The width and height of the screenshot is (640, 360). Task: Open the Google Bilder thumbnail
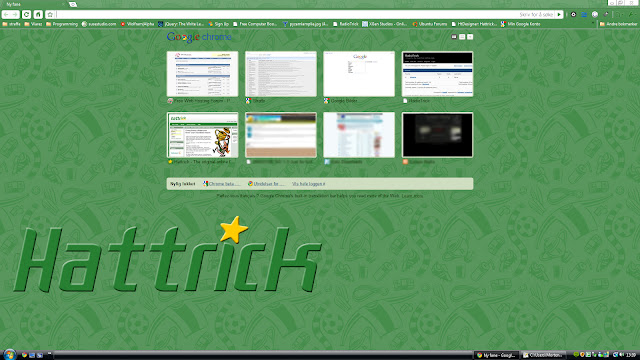coord(359,74)
